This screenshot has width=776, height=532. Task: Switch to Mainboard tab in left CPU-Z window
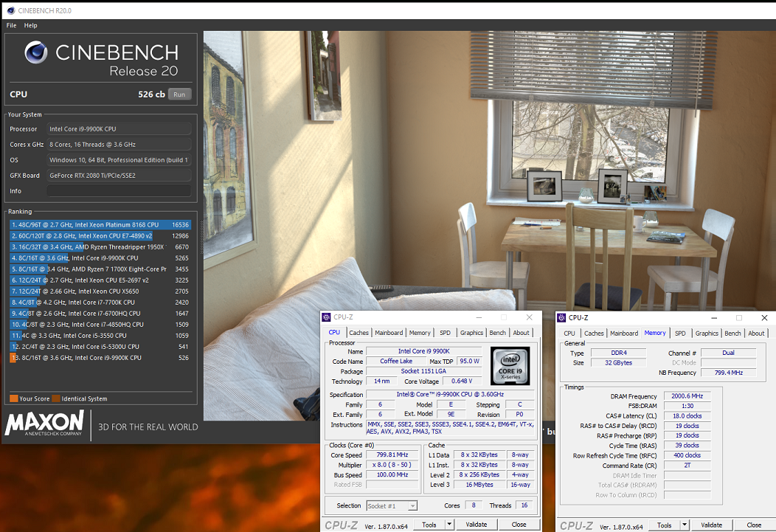389,333
